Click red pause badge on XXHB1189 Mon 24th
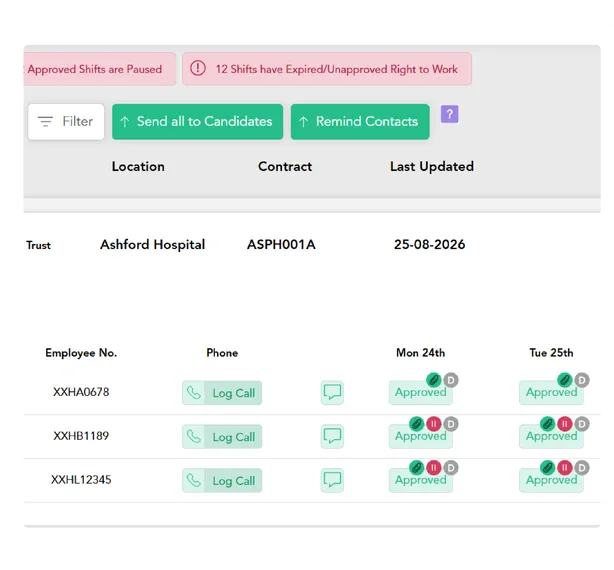 click(x=434, y=424)
